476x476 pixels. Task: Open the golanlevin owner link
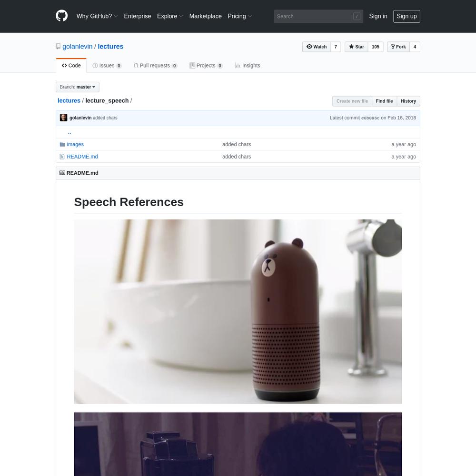(78, 47)
